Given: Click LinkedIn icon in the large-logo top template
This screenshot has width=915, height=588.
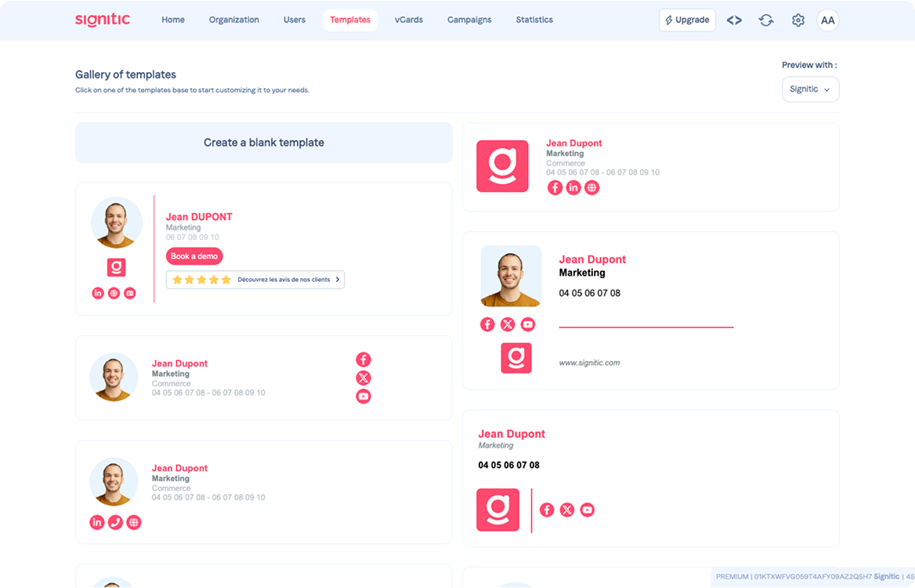Looking at the screenshot, I should tap(573, 188).
